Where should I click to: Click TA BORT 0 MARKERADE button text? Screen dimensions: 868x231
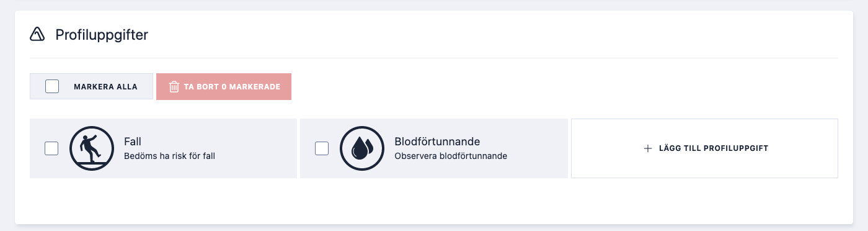click(x=232, y=87)
